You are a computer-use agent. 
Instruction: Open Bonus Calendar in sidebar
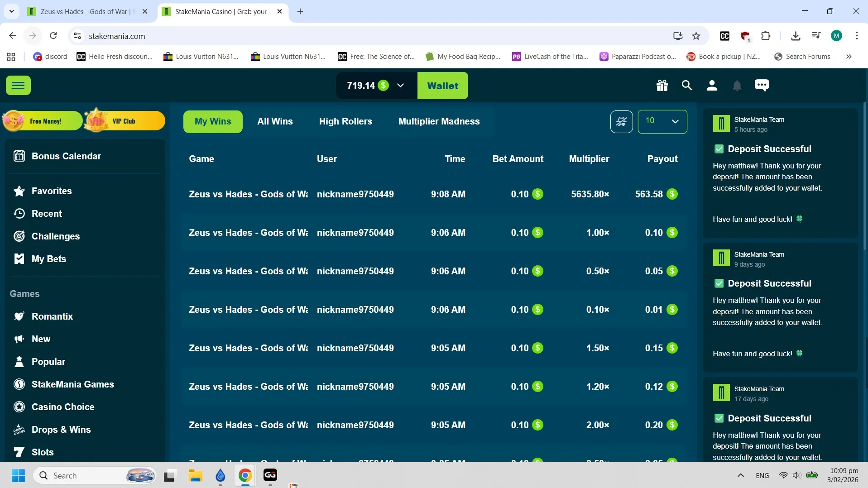tap(66, 156)
